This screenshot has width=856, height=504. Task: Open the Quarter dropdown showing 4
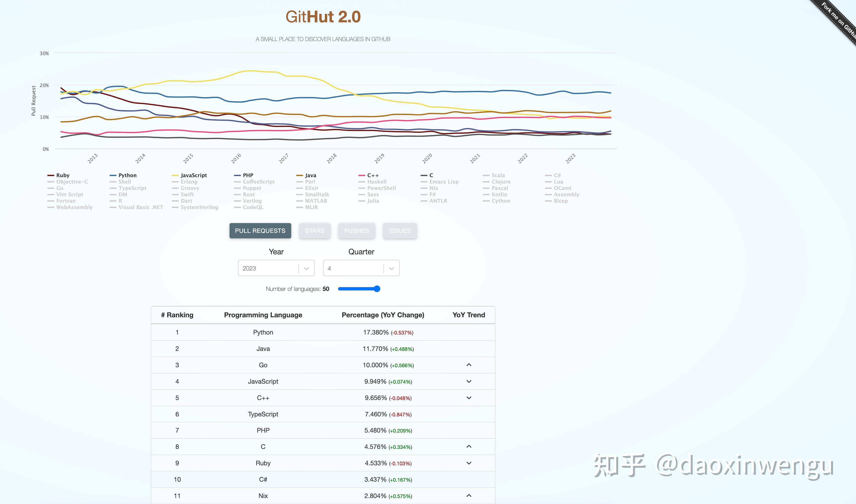[x=361, y=268]
